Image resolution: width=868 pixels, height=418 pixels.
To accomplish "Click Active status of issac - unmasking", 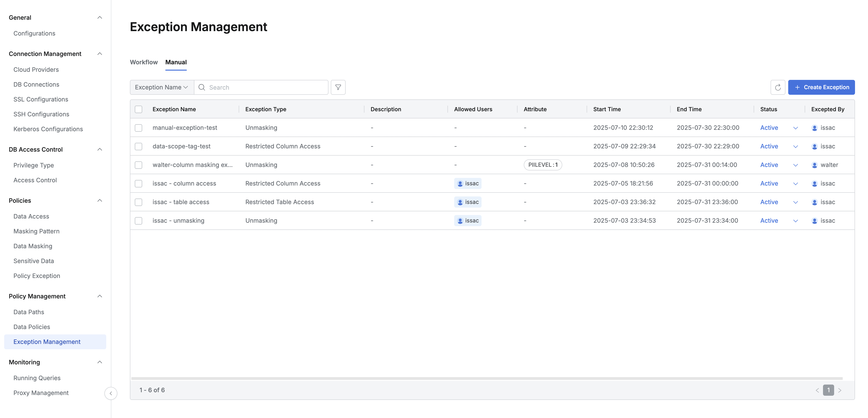I will (x=769, y=221).
